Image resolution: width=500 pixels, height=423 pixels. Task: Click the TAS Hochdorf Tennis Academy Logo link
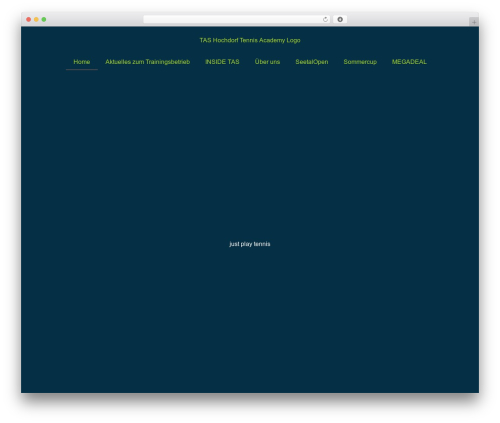[x=250, y=40]
